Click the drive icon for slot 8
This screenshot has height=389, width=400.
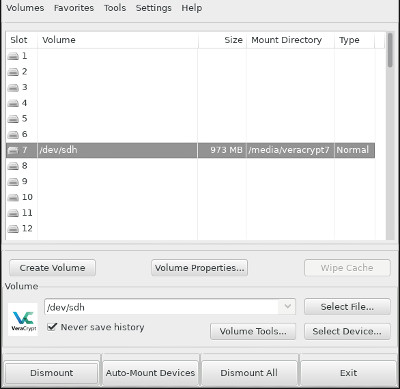(13, 166)
